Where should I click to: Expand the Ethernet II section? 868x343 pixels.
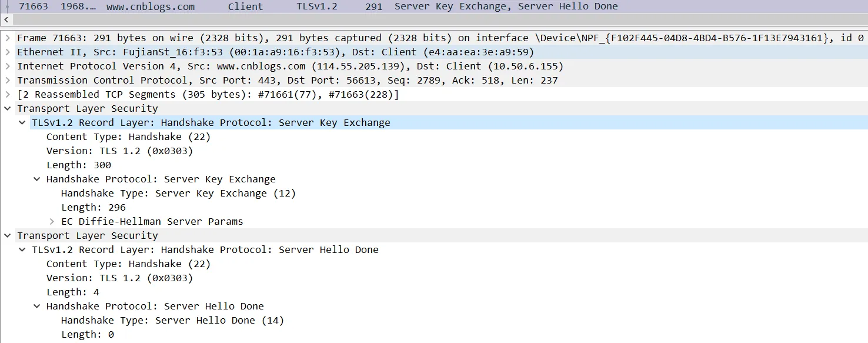pyautogui.click(x=8, y=52)
